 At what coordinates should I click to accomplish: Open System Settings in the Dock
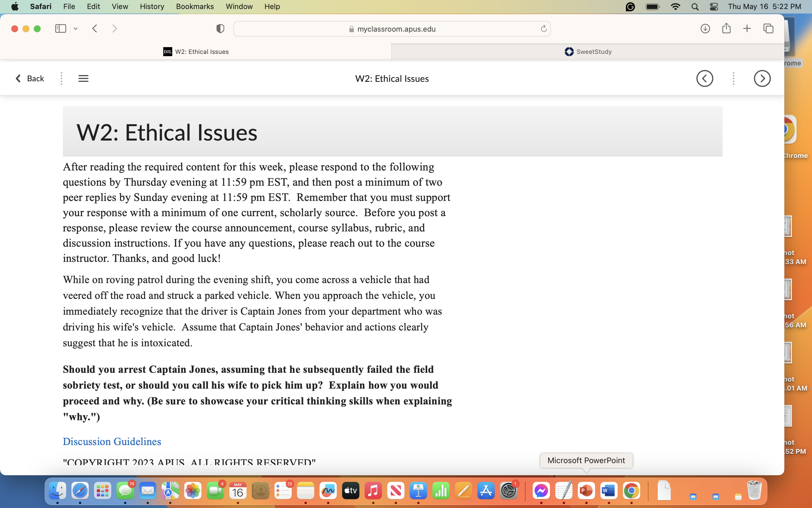click(x=508, y=491)
